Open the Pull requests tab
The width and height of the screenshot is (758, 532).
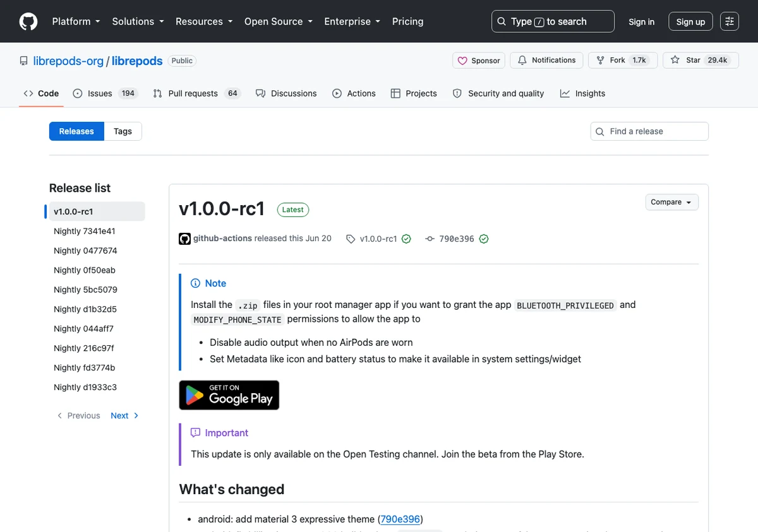click(196, 93)
